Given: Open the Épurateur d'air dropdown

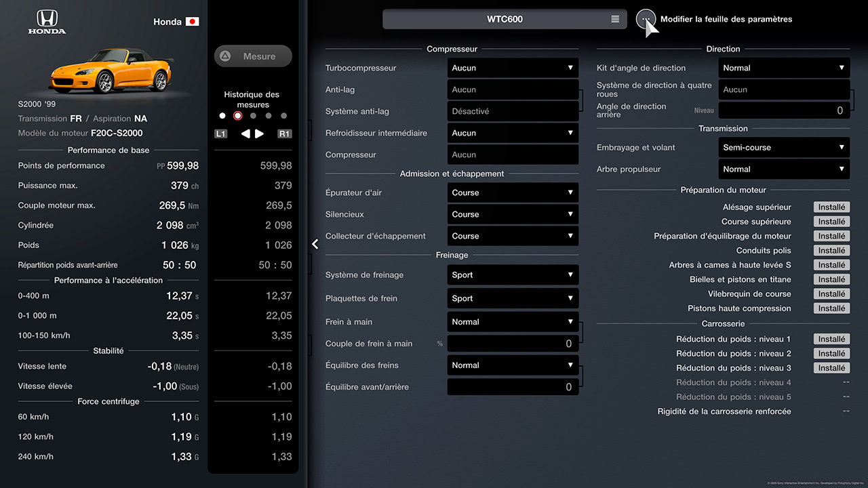Looking at the screenshot, I should tap(513, 192).
